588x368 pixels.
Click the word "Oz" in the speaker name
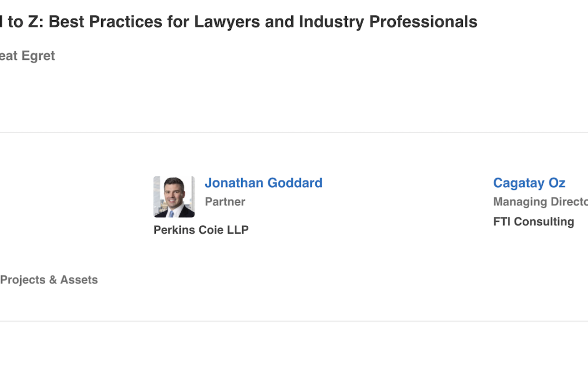pos(556,183)
